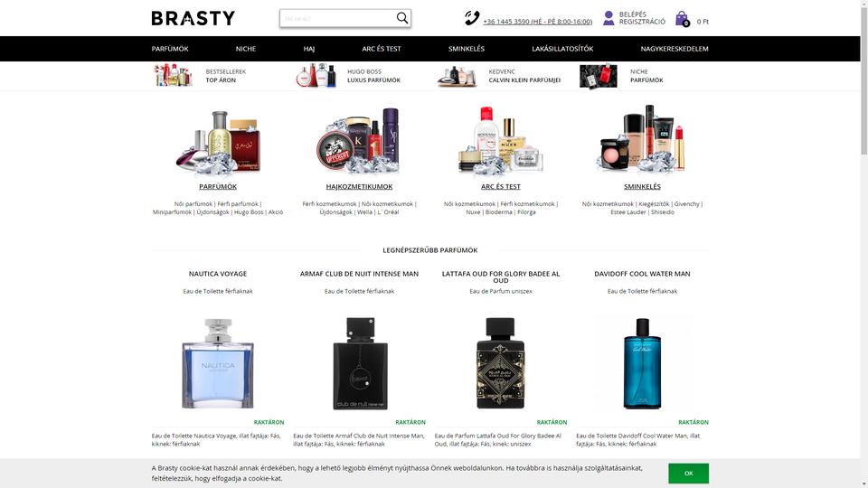Click the user account icon
This screenshot has height=488, width=868.
[x=609, y=18]
